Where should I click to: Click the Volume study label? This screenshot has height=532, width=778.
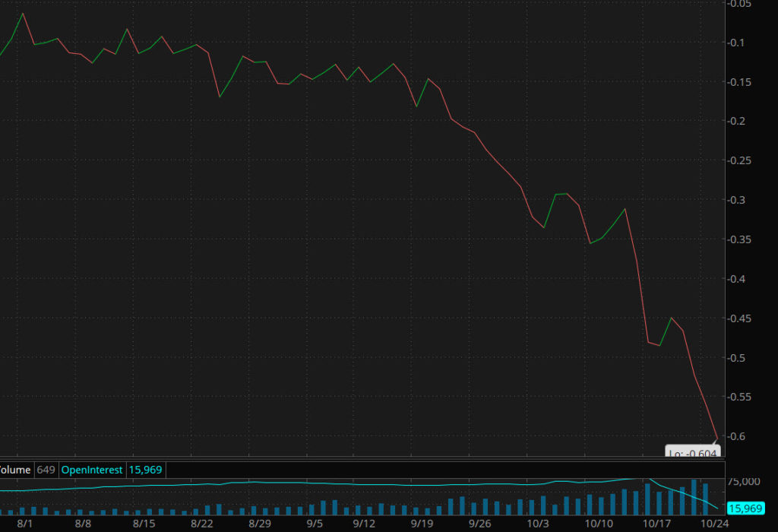(x=15, y=470)
